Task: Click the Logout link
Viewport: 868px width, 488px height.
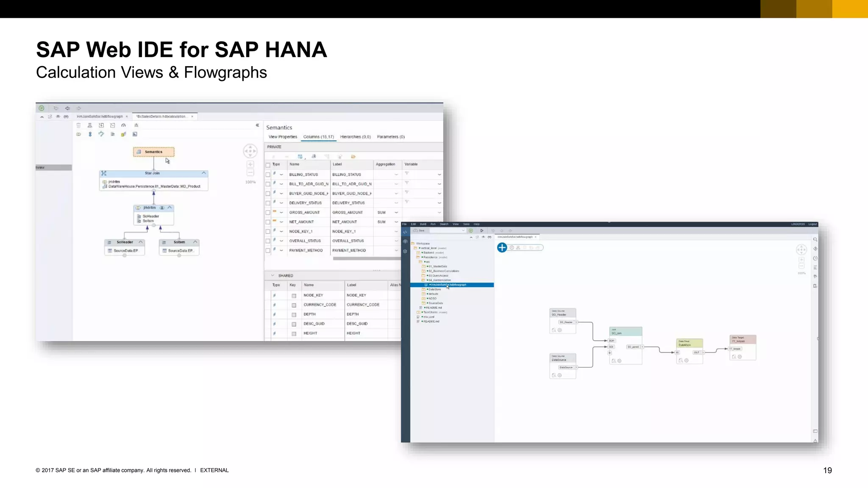Action: (812, 224)
